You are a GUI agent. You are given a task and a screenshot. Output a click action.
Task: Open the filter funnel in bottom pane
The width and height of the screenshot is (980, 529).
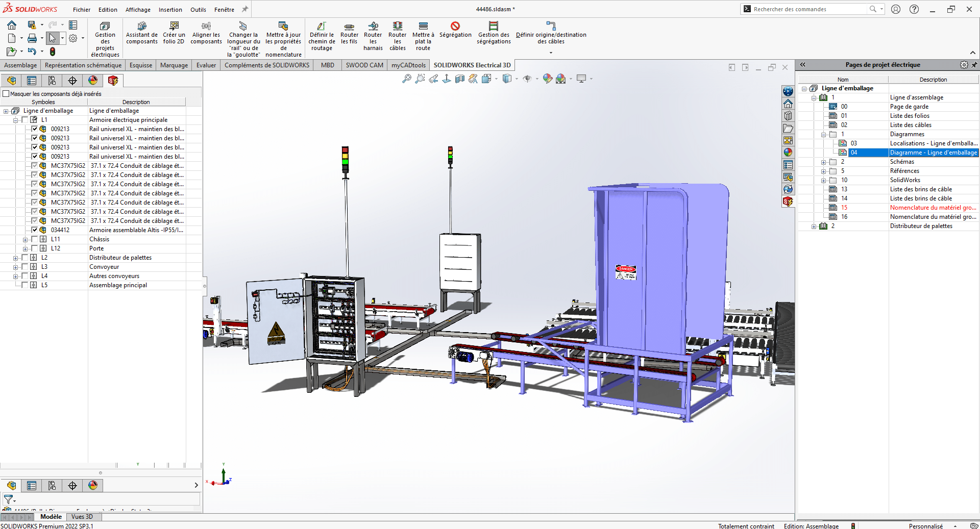9,499
